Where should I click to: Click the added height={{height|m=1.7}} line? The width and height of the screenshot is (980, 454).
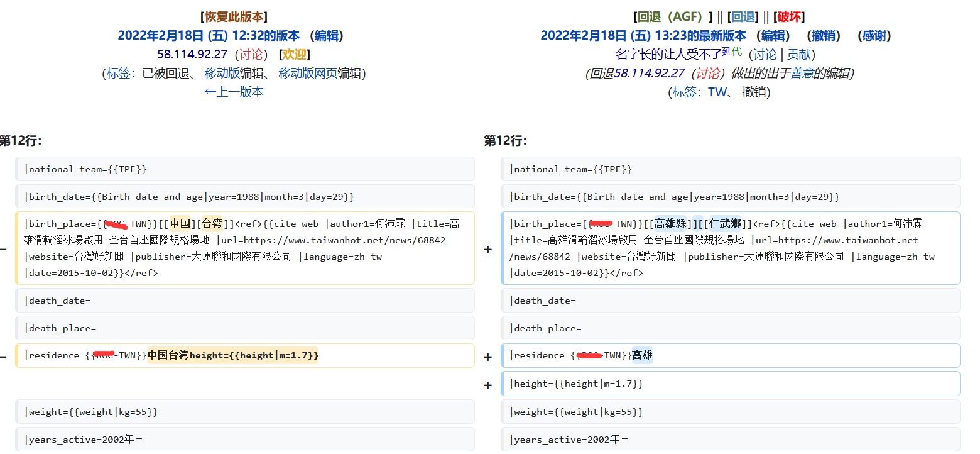(731, 384)
